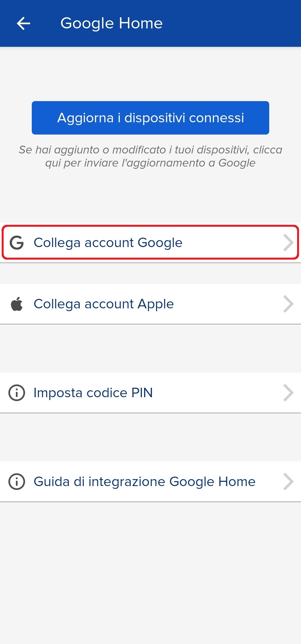301x644 pixels.
Task: Open Guida di integrazione Google Home text
Action: point(144,482)
